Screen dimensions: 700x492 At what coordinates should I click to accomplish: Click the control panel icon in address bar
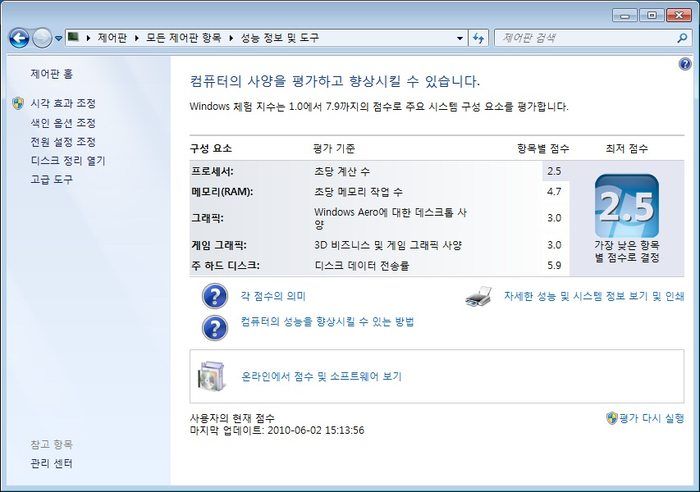(73, 38)
